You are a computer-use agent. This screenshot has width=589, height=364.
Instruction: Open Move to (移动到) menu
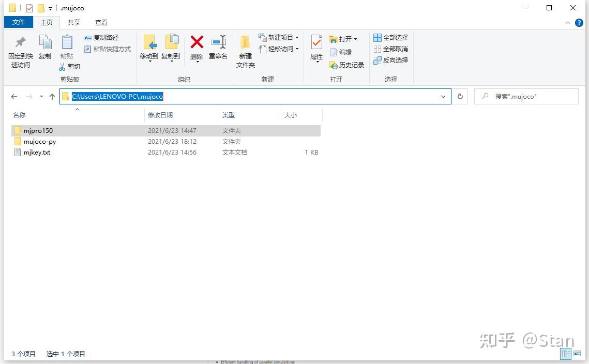[x=149, y=48]
